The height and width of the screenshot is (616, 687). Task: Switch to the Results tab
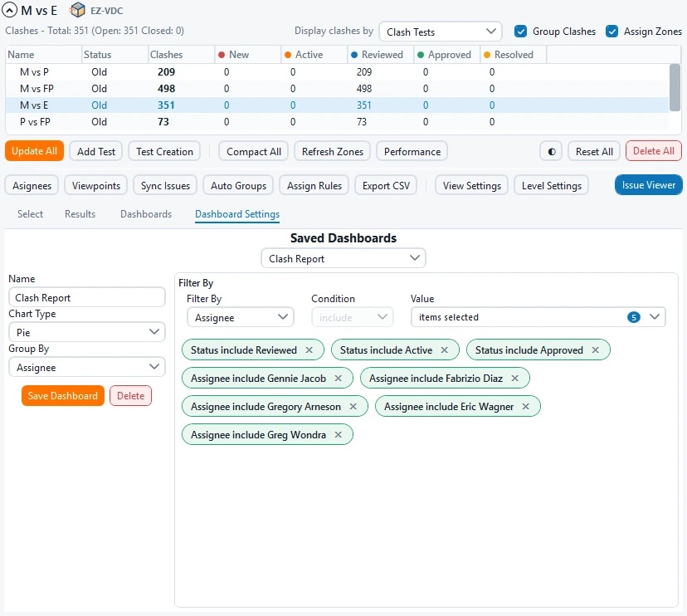(80, 214)
